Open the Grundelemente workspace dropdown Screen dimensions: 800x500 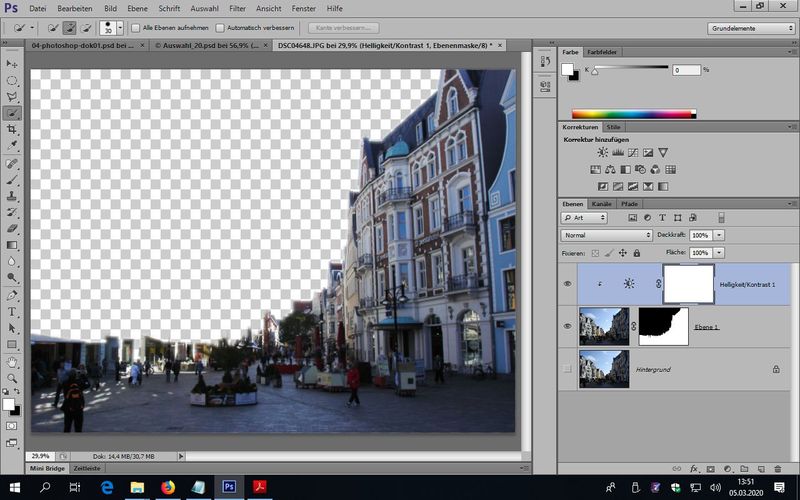tap(750, 28)
